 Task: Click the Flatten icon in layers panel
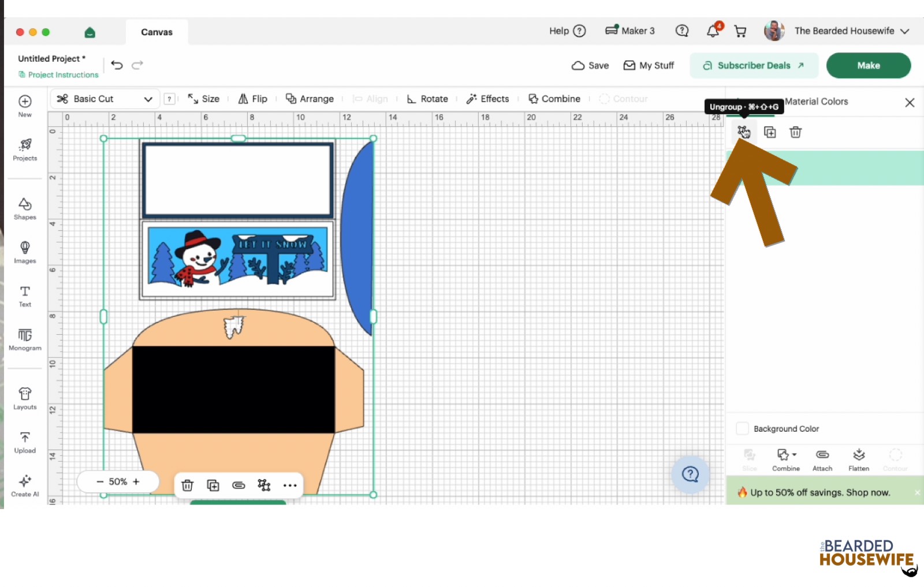859,460
